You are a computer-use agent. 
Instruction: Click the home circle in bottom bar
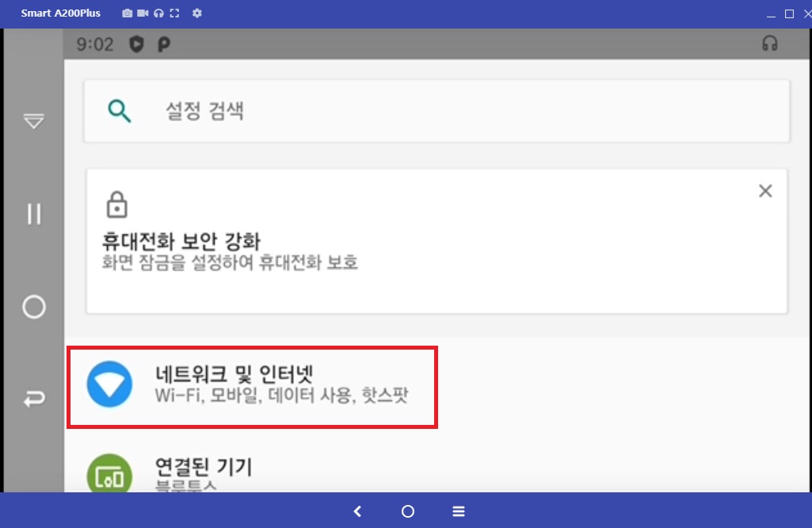407,511
